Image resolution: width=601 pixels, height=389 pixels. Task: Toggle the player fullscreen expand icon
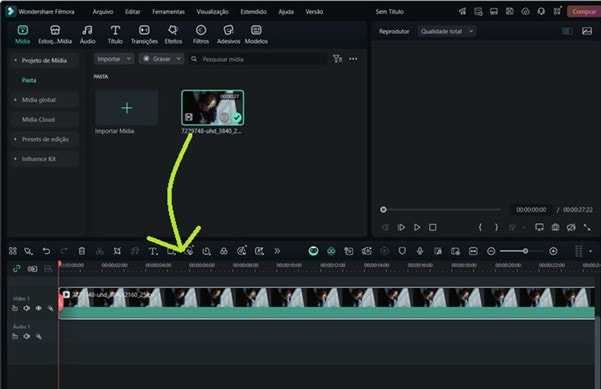[587, 227]
